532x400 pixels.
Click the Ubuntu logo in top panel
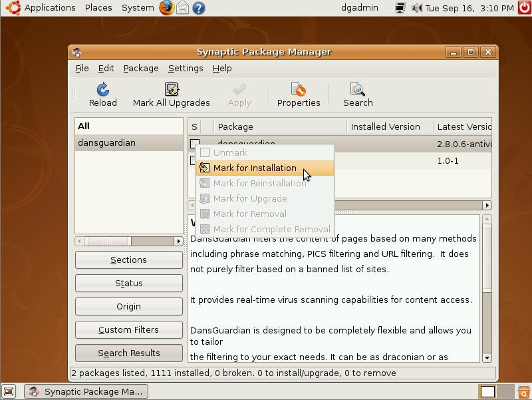coord(13,7)
